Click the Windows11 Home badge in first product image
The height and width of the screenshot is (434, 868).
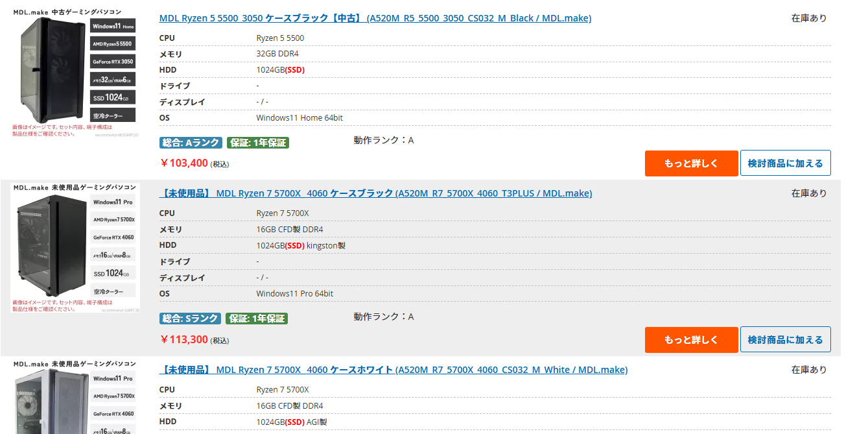point(113,27)
